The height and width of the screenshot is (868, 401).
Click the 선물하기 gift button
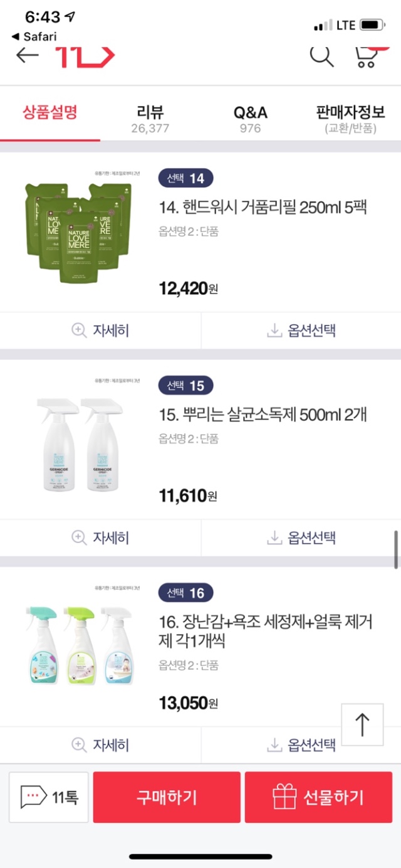(x=318, y=797)
